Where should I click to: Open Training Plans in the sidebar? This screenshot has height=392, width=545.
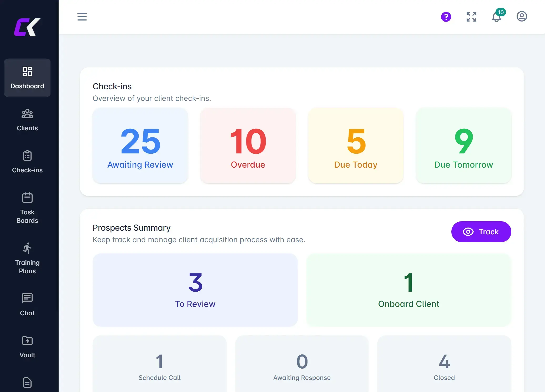27,259
